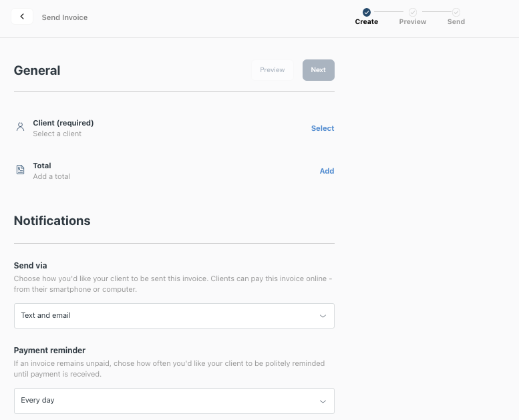The height and width of the screenshot is (420, 519).
Task: Click the Preview button beside Next
Action: 272,70
